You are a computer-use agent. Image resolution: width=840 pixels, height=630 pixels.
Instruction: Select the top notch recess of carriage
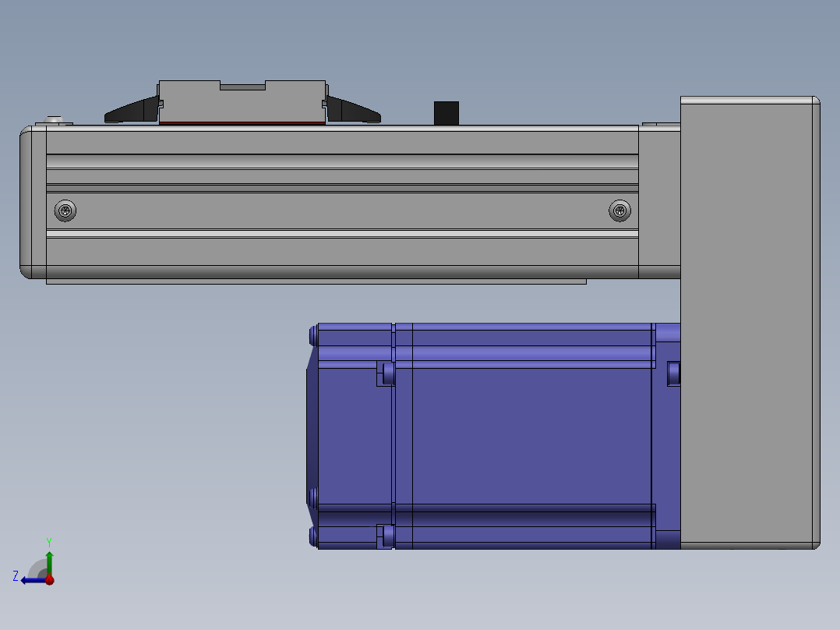tap(242, 86)
